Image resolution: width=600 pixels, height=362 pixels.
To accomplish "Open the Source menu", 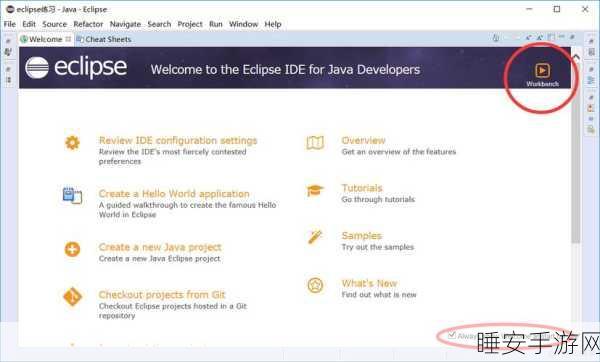I will pos(54,24).
